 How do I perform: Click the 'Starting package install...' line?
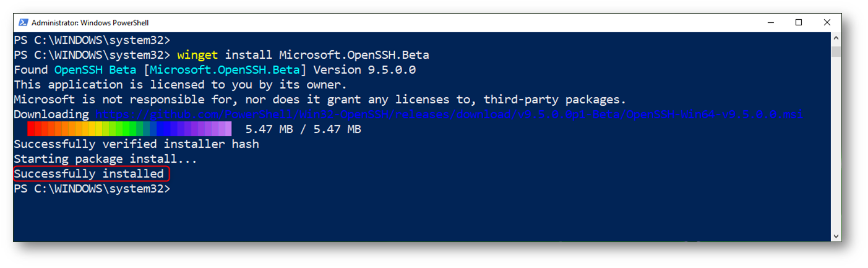(105, 159)
